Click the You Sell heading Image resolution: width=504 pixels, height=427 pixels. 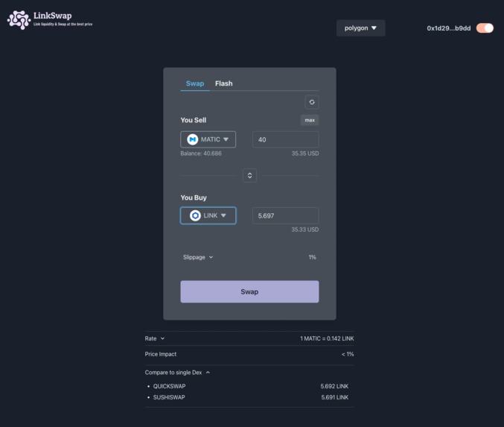coord(193,120)
